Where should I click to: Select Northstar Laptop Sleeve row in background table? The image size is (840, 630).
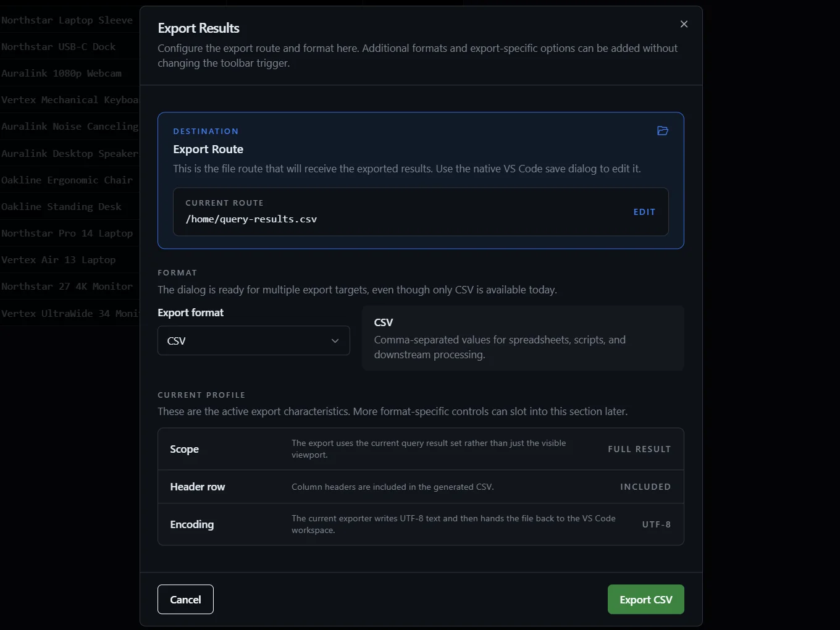pyautogui.click(x=70, y=20)
